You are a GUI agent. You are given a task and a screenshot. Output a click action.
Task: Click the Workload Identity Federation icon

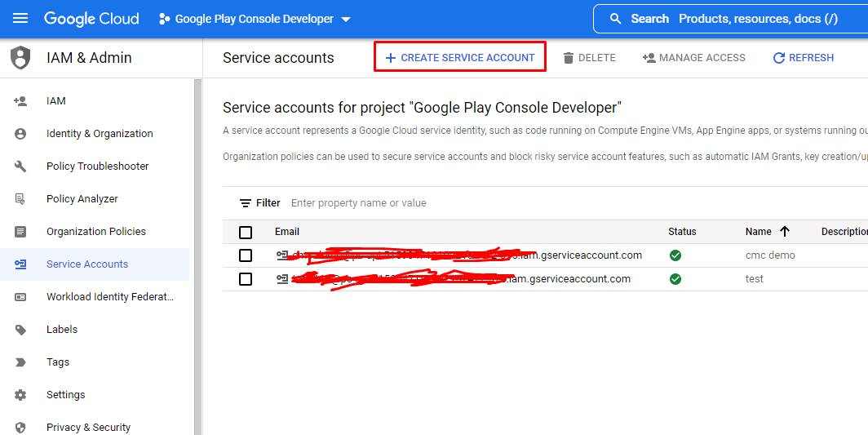[20, 297]
